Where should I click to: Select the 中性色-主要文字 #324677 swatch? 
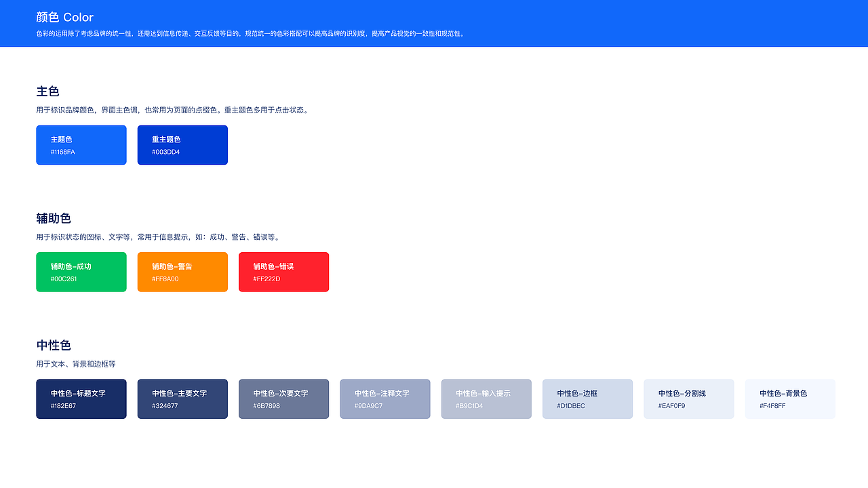pyautogui.click(x=182, y=399)
